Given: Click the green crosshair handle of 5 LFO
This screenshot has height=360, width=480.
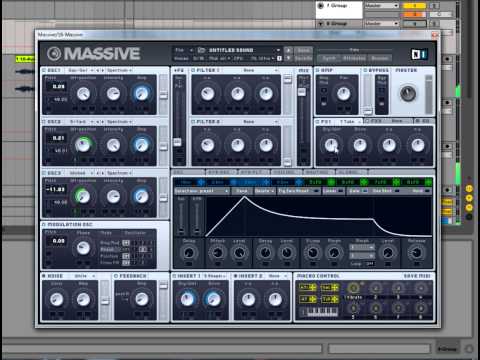Looking at the screenshot, I should point(331,182).
